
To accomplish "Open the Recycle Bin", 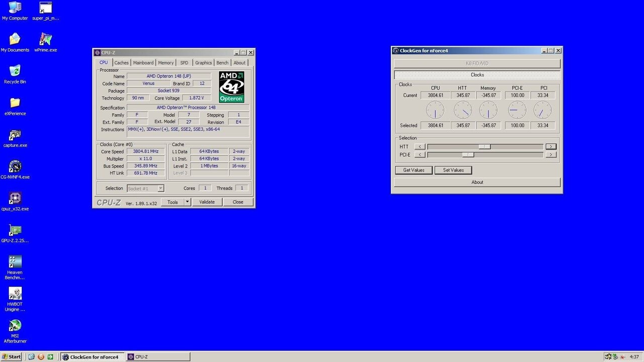I will [x=15, y=71].
